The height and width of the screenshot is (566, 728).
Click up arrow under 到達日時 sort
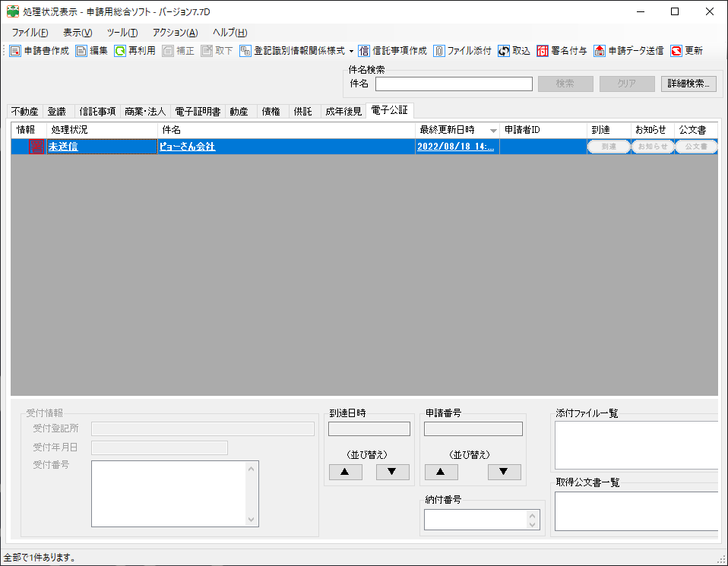click(346, 472)
